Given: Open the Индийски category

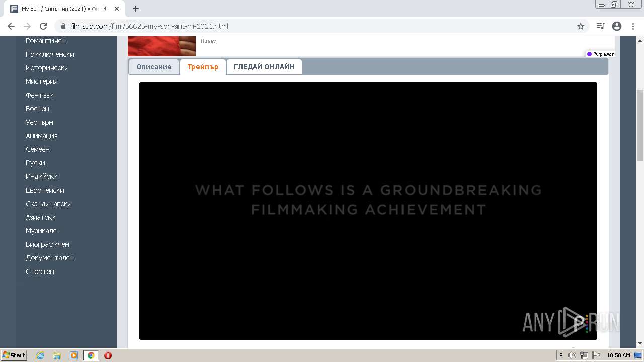Looking at the screenshot, I should [42, 176].
